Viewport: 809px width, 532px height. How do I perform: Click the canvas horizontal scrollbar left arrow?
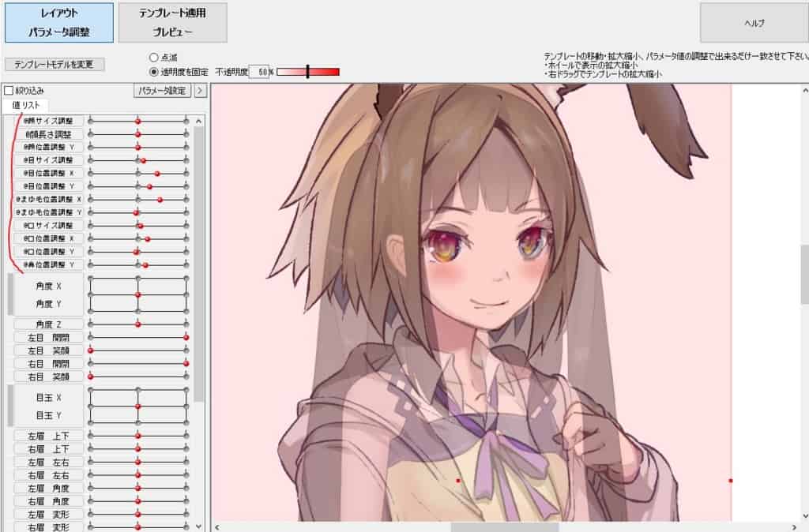click(217, 526)
